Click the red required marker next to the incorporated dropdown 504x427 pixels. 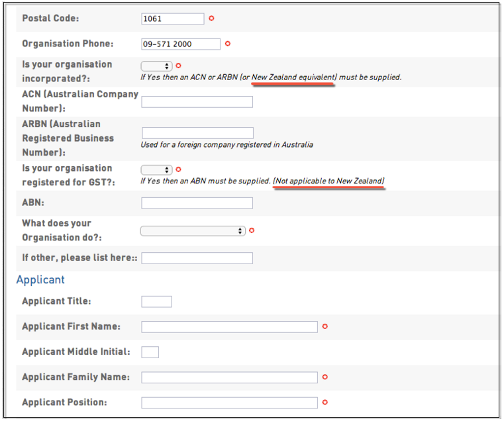(x=179, y=66)
